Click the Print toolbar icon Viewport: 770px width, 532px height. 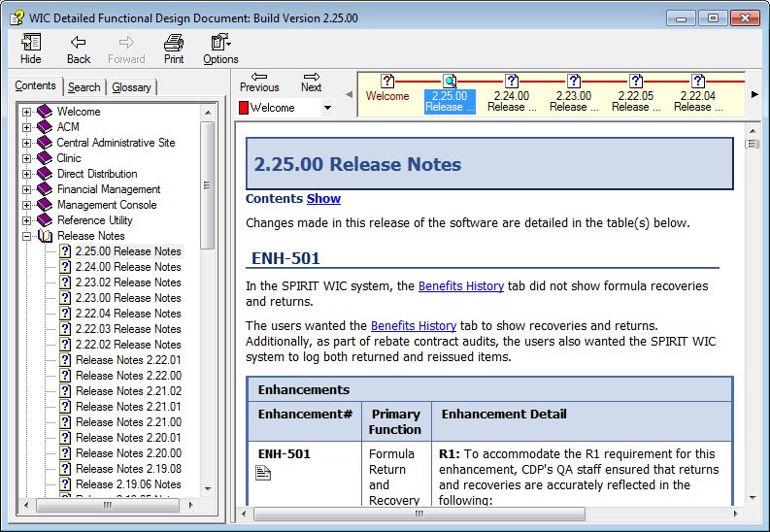tap(174, 43)
